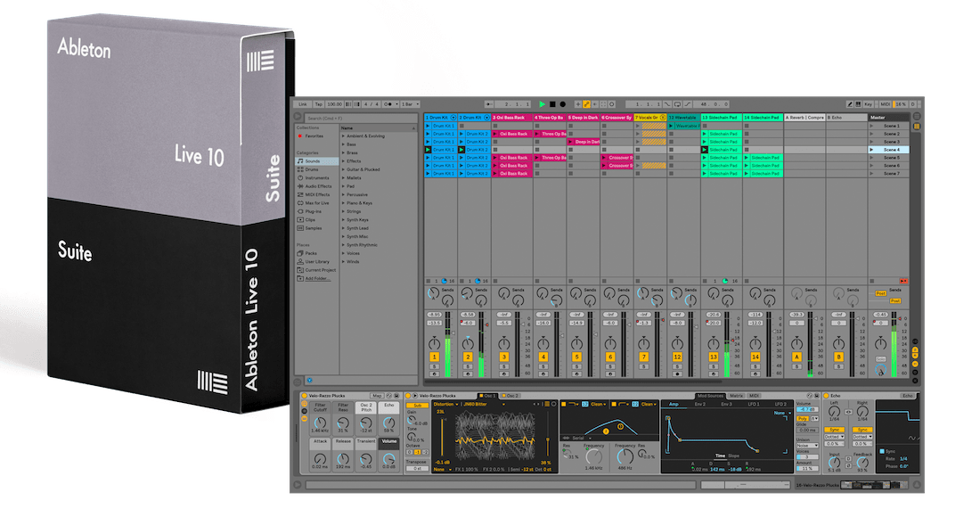The image size is (980, 509).
Task: Click the track 1 pan knob
Action: pyautogui.click(x=435, y=343)
